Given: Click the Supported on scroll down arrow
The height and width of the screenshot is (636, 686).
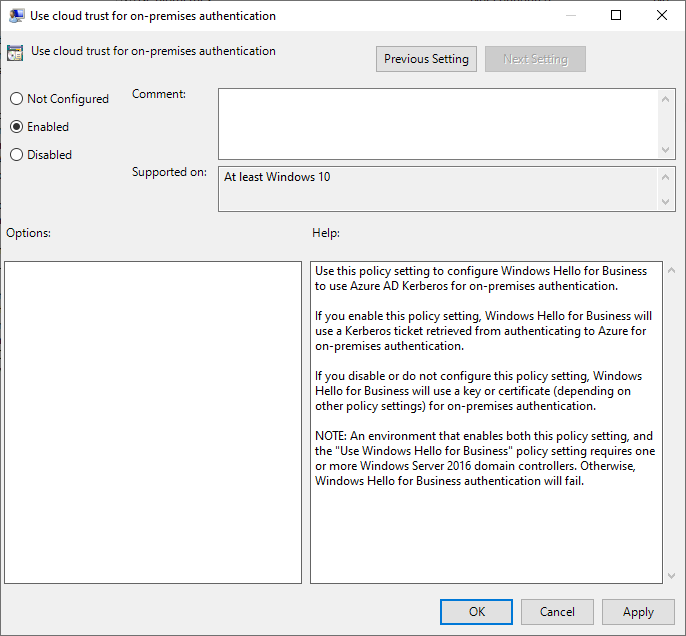Looking at the screenshot, I should pyautogui.click(x=667, y=202).
